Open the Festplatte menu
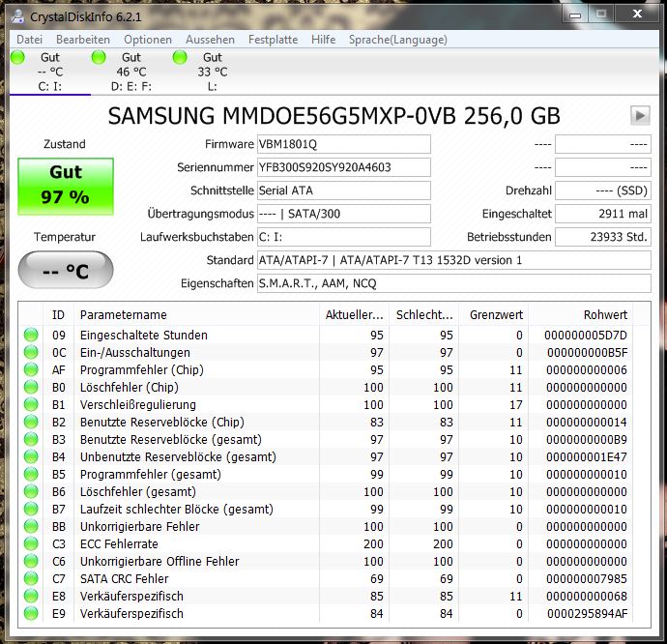This screenshot has height=644, width=667. 273,40
